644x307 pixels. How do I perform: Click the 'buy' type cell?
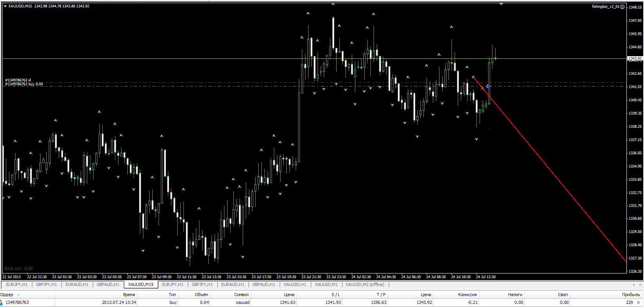tap(173, 302)
